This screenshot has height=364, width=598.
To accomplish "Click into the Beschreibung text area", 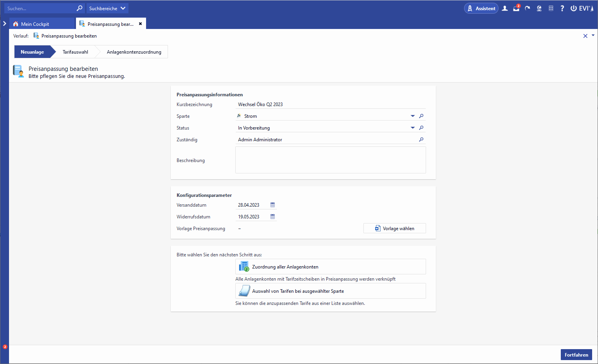I will pos(330,160).
